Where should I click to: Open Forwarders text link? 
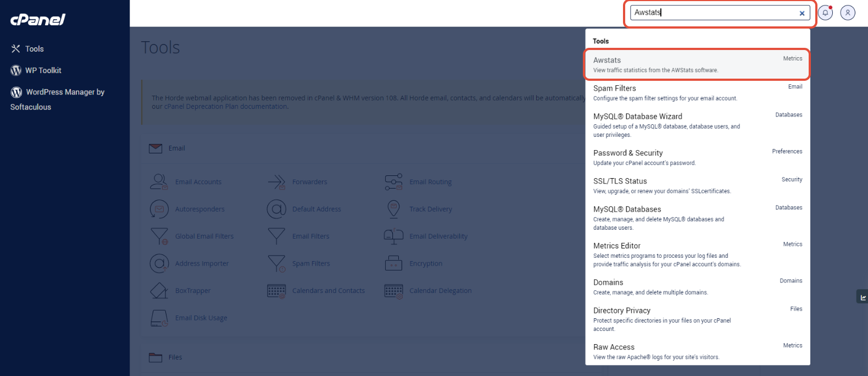(x=309, y=182)
